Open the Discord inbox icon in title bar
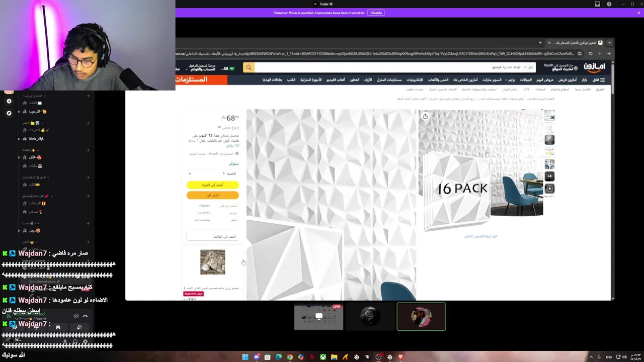 (x=597, y=4)
